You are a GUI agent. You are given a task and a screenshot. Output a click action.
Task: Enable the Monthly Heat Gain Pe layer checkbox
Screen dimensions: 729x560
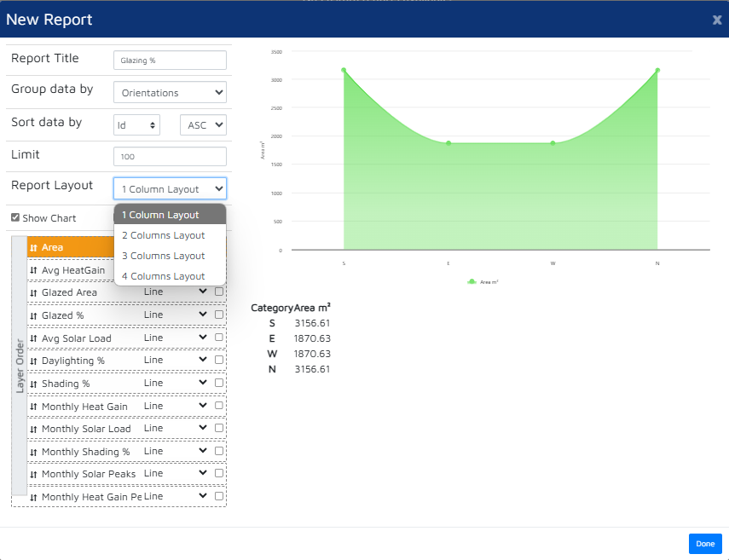(219, 496)
